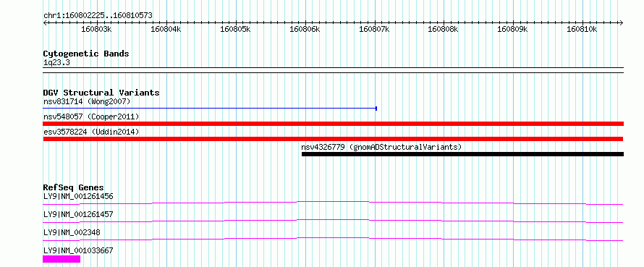Click the nsv548057 (Cooper2011) label
Viewport: 644px width, 267px height.
[91, 116]
